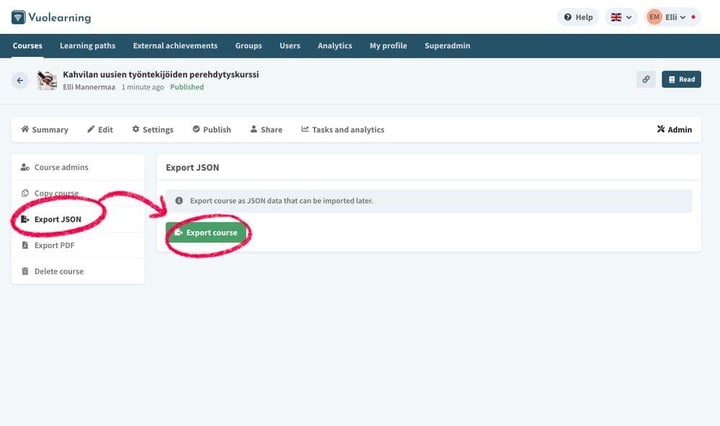The width and height of the screenshot is (720, 426).
Task: Click the back arrow button
Action: click(x=20, y=80)
